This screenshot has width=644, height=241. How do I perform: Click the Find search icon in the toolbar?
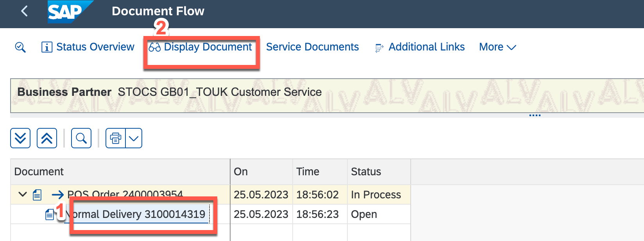(x=81, y=138)
